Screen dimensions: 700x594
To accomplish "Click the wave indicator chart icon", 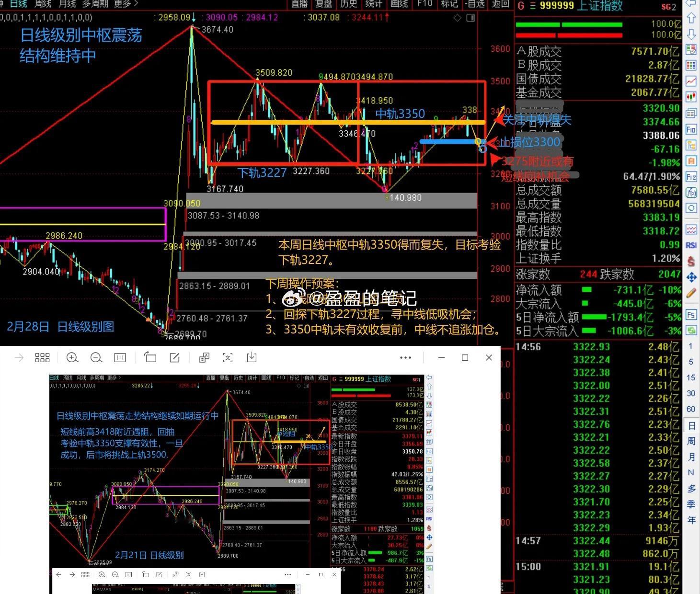I will (691, 229).
